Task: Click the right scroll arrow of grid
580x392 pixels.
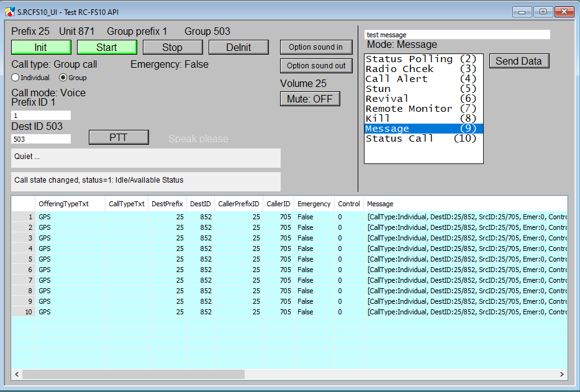Action: (561, 375)
